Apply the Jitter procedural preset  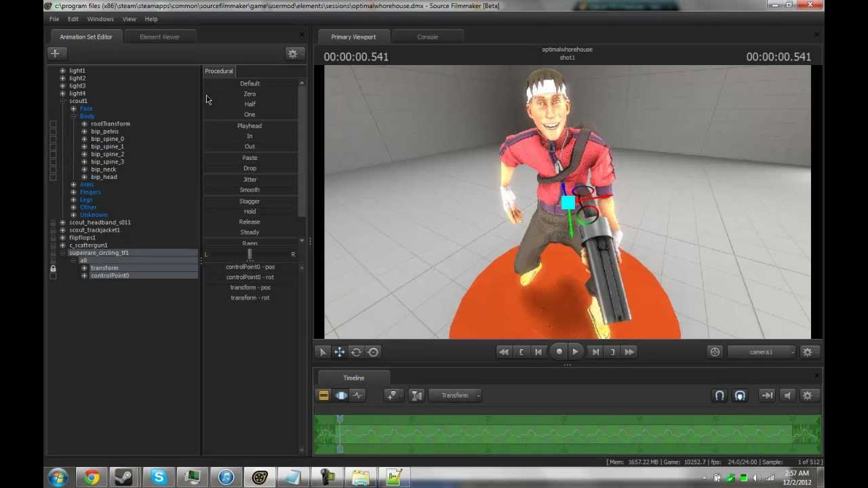[x=250, y=180]
